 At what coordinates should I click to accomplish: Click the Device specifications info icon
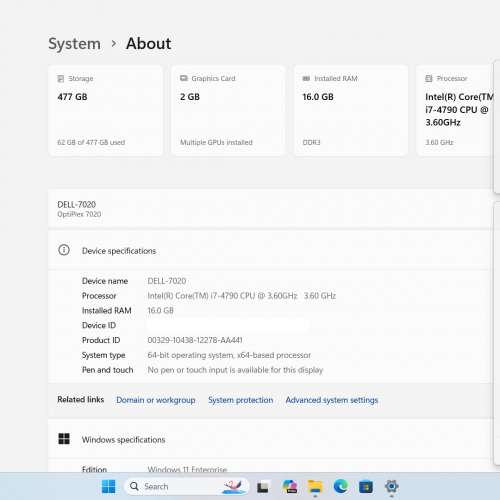(64, 250)
